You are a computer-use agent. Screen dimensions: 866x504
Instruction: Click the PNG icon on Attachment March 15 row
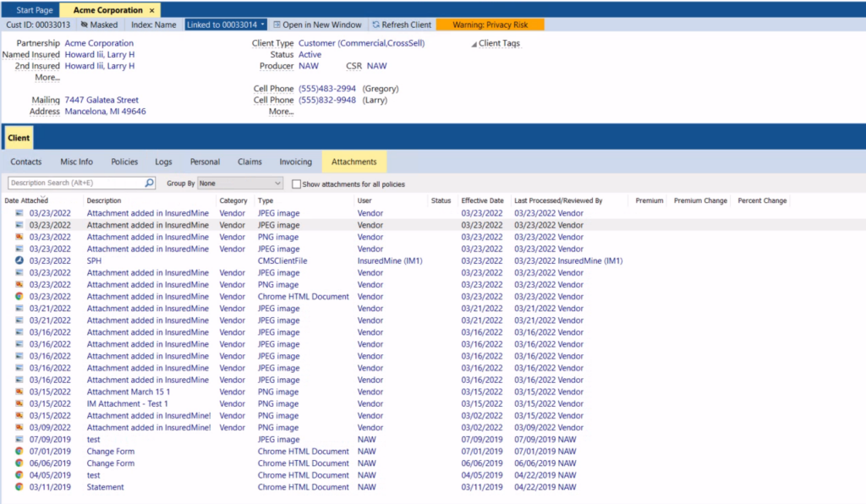tap(19, 392)
